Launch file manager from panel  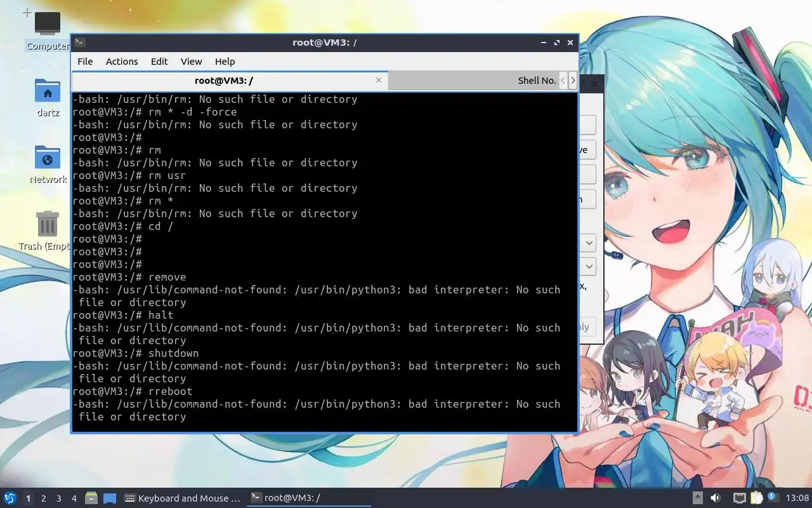click(91, 498)
